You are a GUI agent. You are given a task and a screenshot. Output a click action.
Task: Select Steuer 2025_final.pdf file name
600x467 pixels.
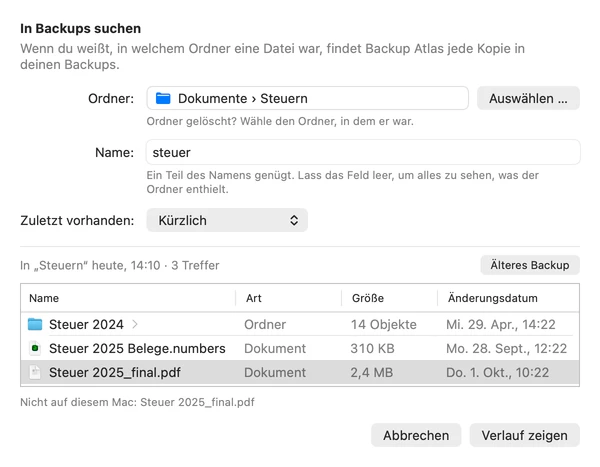pos(115,372)
